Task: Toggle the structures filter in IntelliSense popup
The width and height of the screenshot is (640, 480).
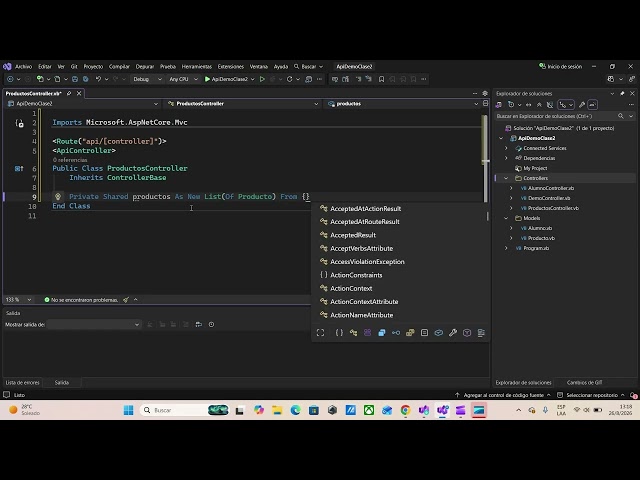Action: [x=382, y=333]
